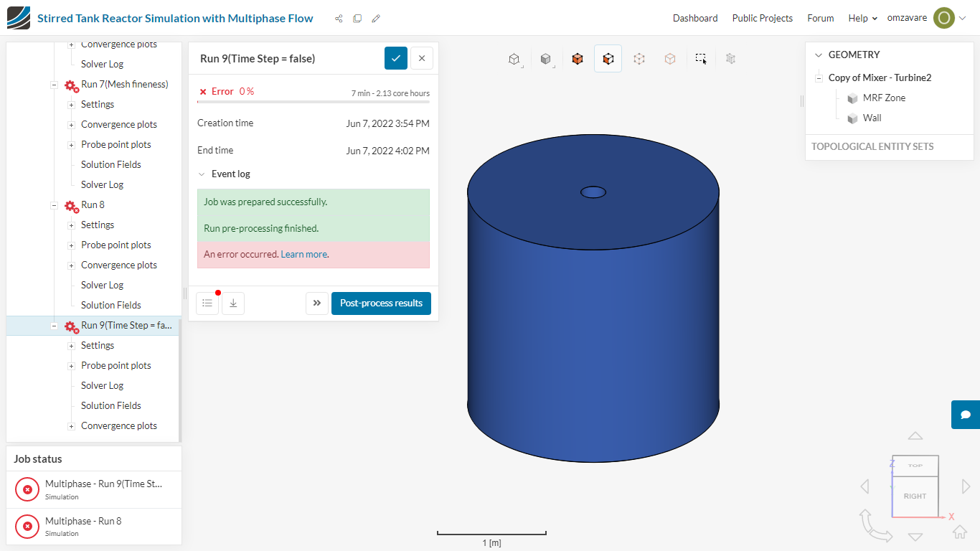Viewport: 980px width, 551px height.
Task: Open the Help menu
Action: pos(862,19)
